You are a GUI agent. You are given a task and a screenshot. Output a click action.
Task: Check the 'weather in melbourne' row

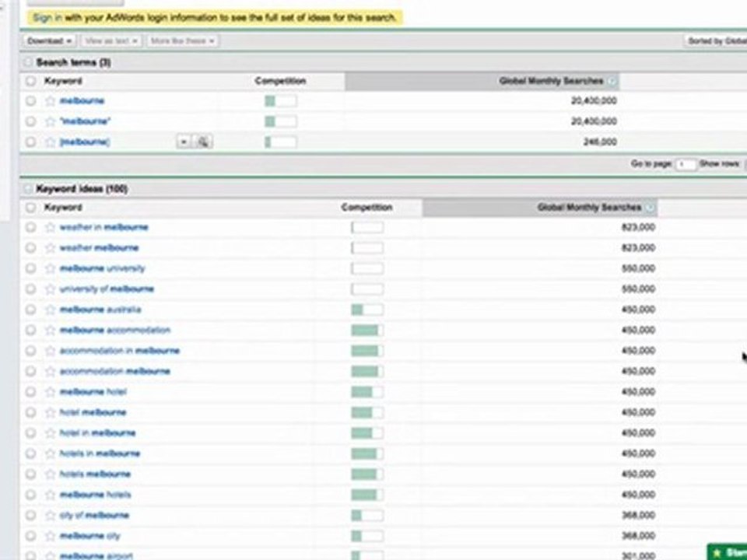point(30,227)
